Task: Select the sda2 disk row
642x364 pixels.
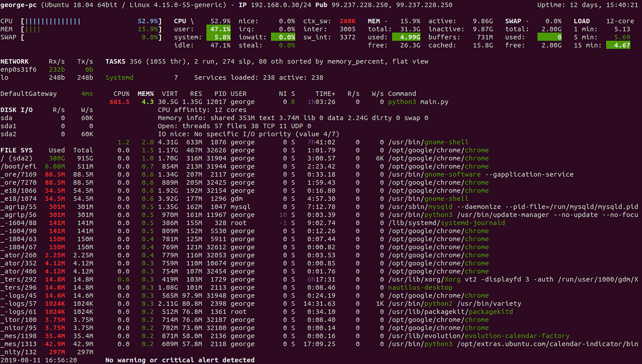Action: pos(47,134)
